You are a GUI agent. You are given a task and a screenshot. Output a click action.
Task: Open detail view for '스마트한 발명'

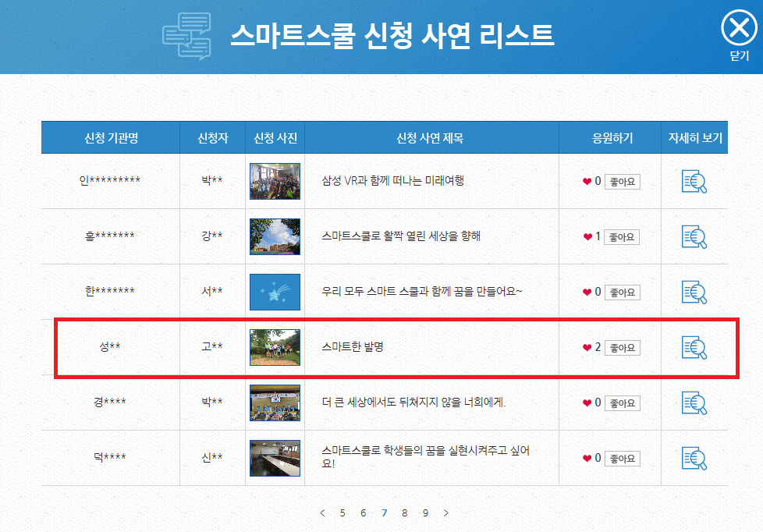point(694,348)
